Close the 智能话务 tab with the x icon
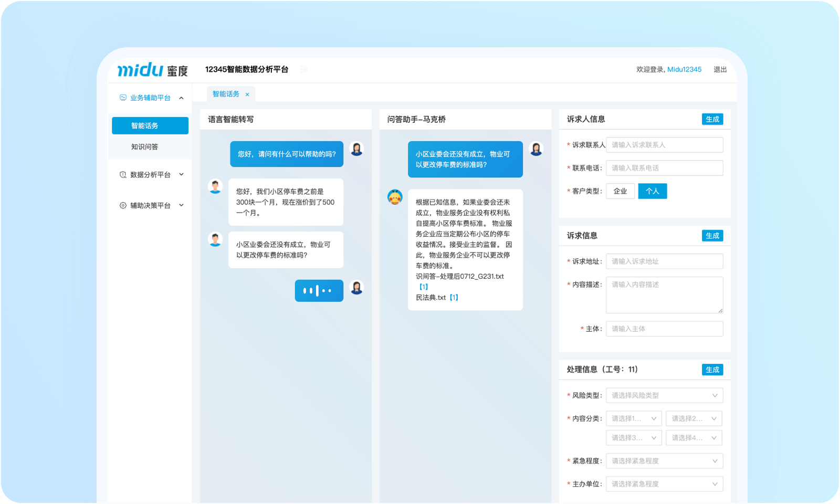 click(247, 94)
